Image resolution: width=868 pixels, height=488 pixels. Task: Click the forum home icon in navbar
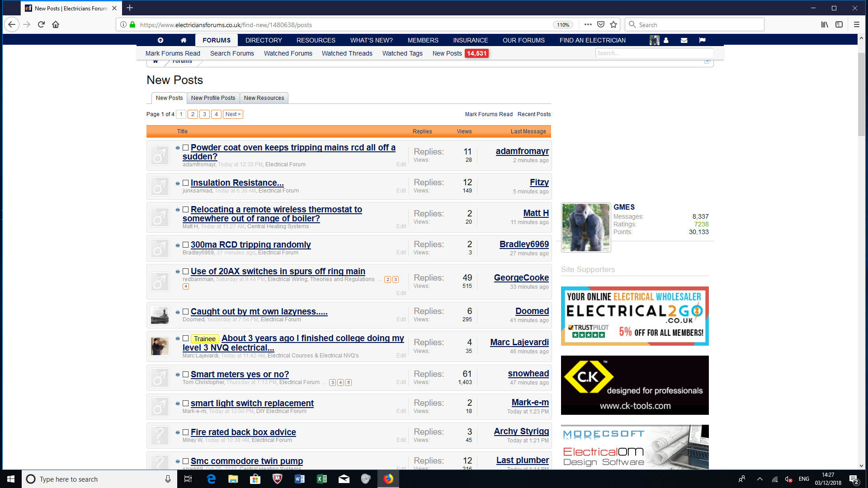[x=184, y=40]
